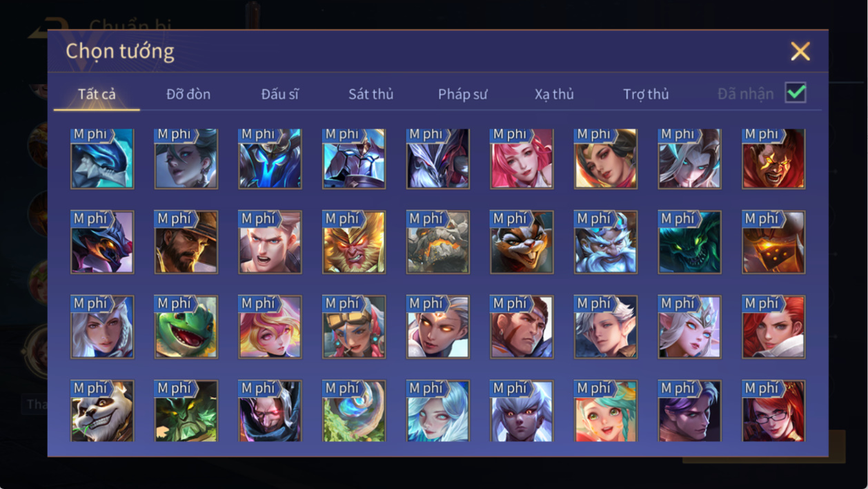This screenshot has width=868, height=489.
Task: Choose the raccoon-like furry hero portrait
Action: point(522,242)
